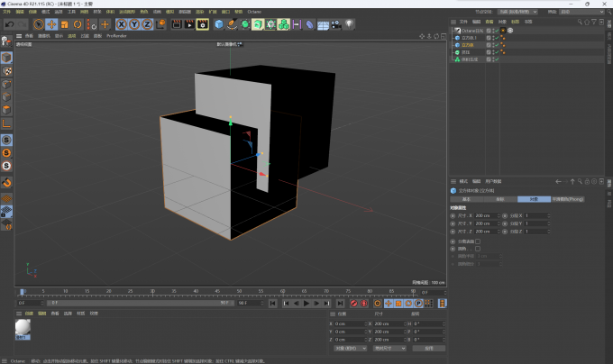Render the current view clapperboard icon

177,24
